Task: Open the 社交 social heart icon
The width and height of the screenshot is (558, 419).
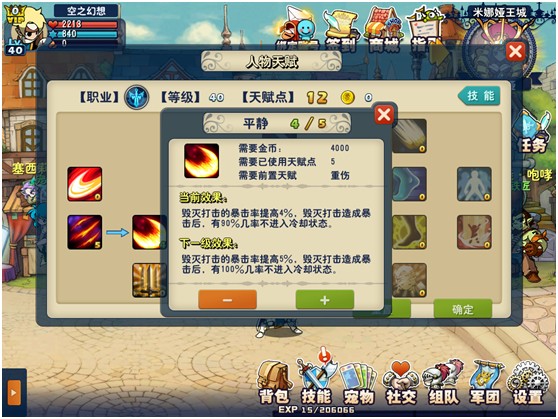Action: point(401,383)
